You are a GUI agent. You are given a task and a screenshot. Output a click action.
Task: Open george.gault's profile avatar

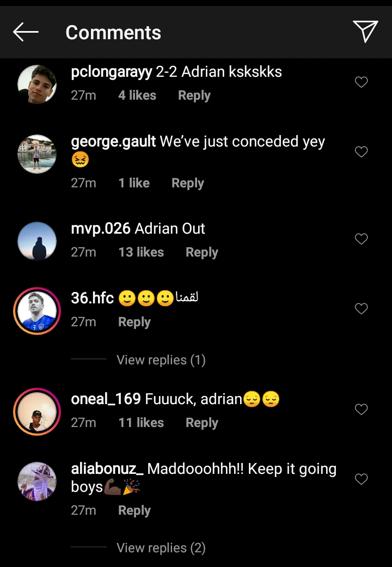(37, 154)
